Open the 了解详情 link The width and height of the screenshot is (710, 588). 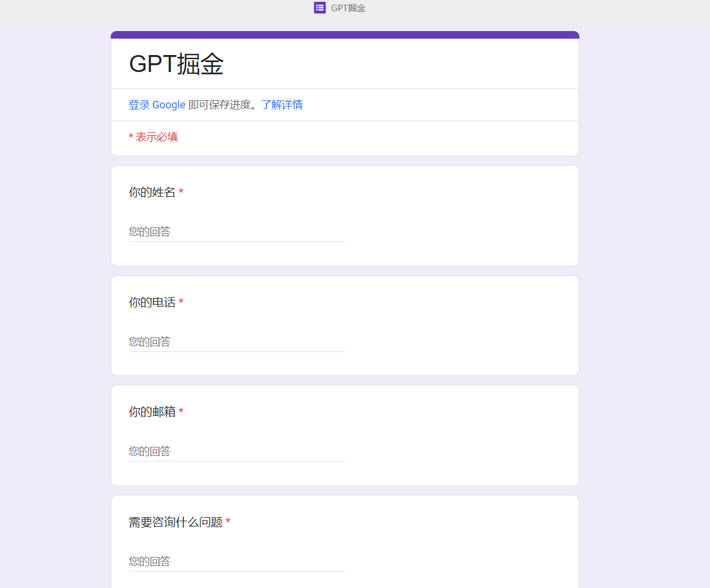point(282,105)
